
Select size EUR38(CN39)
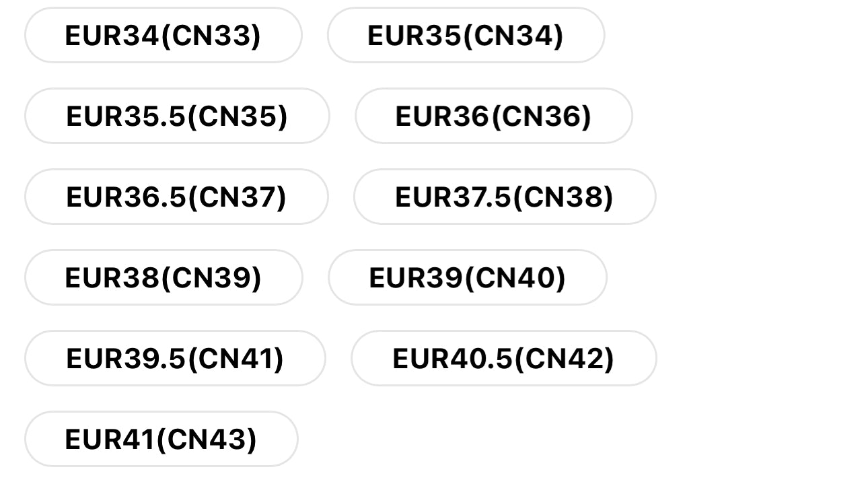tap(164, 277)
